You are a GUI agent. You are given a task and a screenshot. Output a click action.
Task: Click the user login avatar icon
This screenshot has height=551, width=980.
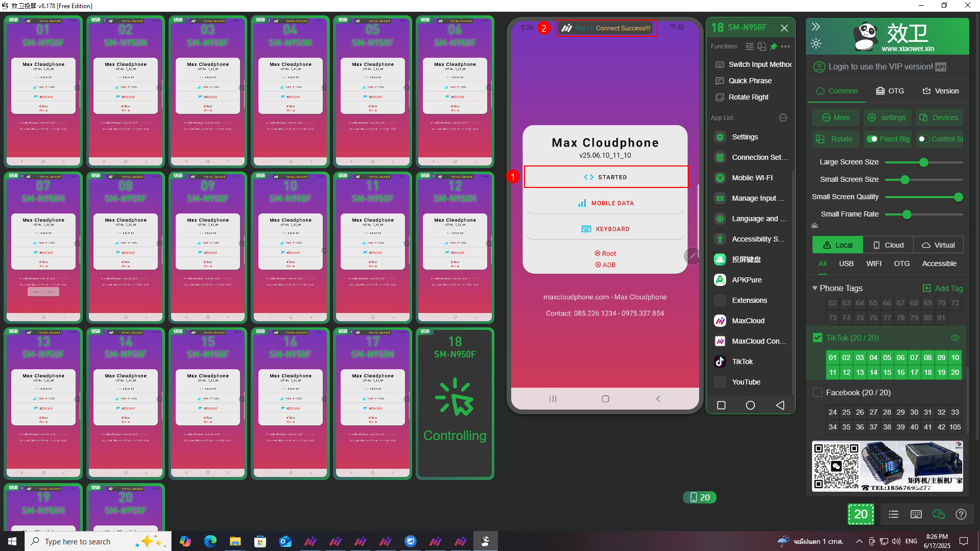819,67
